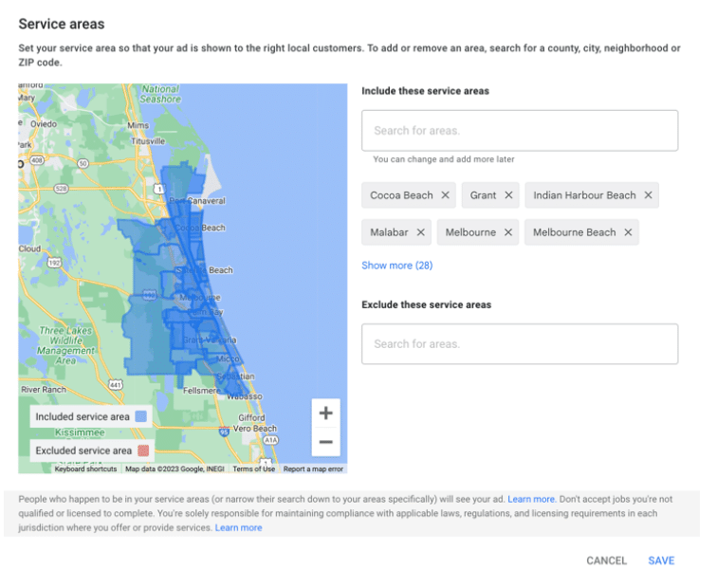Click the Service areas heading
This screenshot has height=588, width=717.
pos(62,24)
